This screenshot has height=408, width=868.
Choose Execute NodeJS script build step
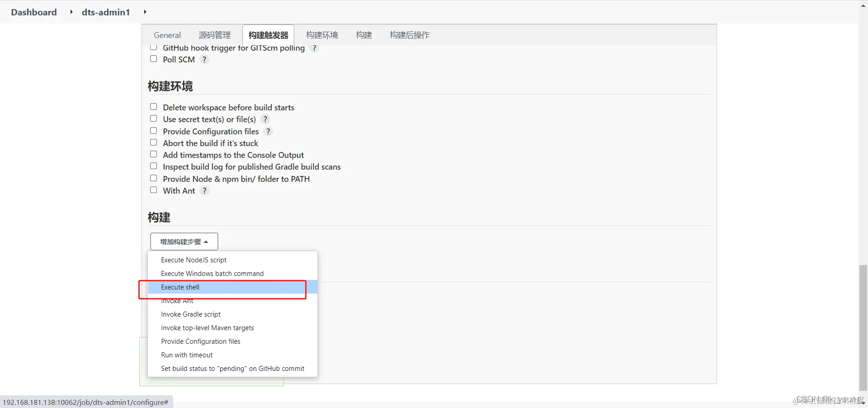pos(232,260)
